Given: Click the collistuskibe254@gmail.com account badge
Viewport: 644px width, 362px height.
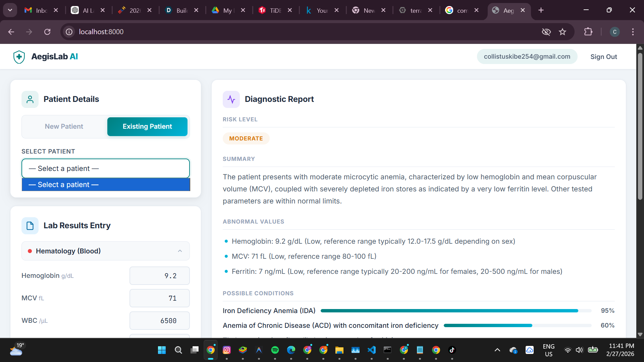Looking at the screenshot, I should point(527,57).
